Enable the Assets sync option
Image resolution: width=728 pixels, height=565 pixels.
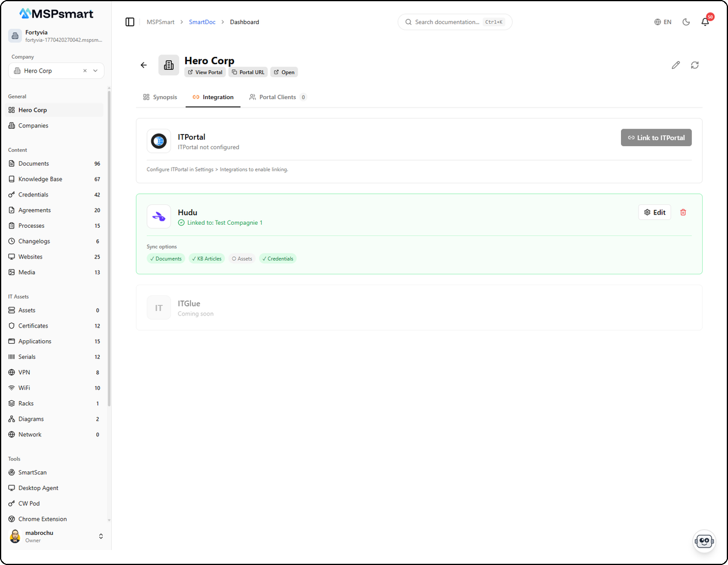tap(242, 258)
